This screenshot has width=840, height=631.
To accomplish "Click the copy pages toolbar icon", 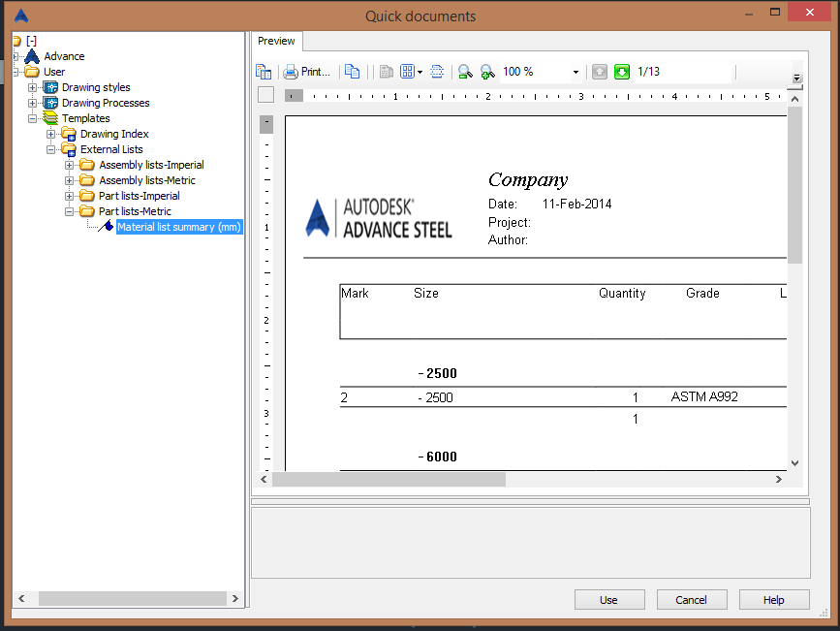I will pos(352,72).
